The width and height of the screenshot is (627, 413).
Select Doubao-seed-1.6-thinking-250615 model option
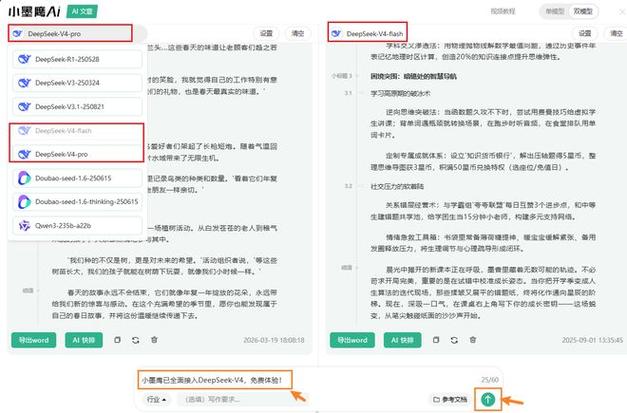[x=78, y=202]
